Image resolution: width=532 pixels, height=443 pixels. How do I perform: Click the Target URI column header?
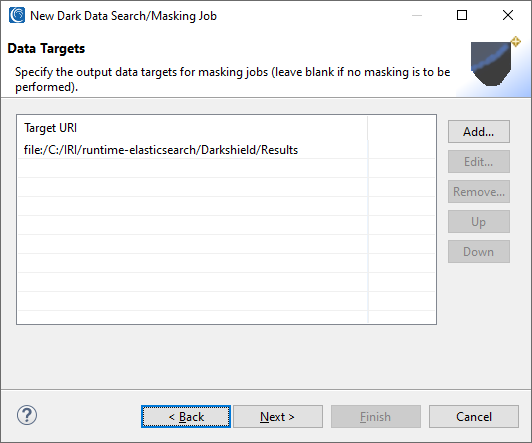tap(192, 128)
